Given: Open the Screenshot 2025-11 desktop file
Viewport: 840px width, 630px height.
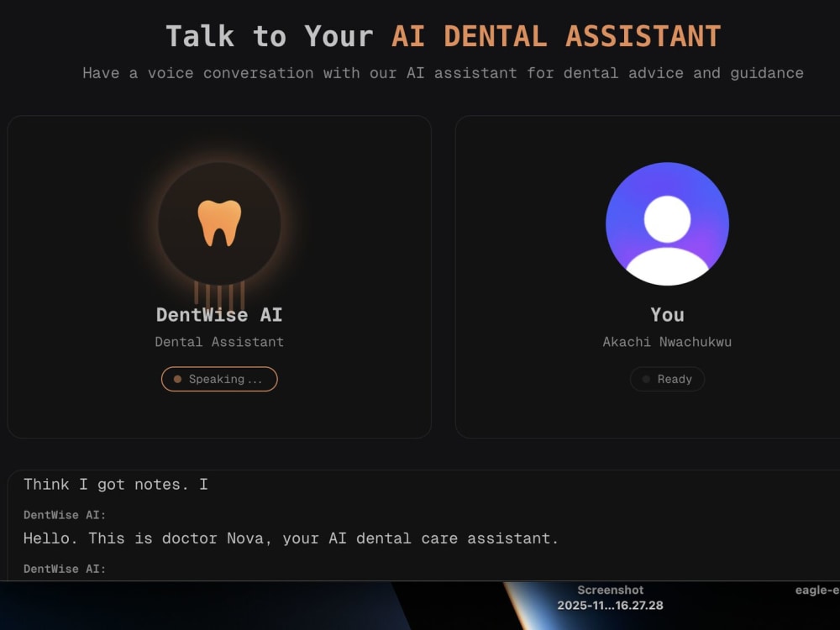Looking at the screenshot, I should coord(610,597).
